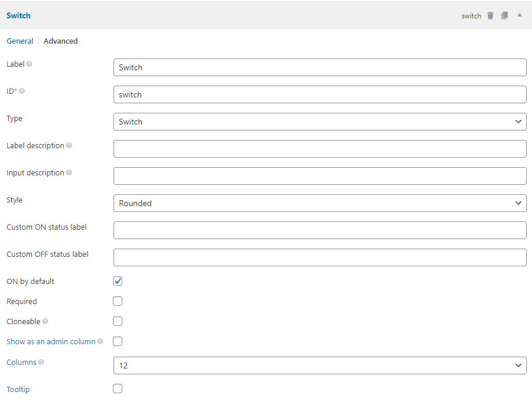Image resolution: width=532 pixels, height=408 pixels.
Task: Click the duplicate field icon
Action: [x=504, y=16]
